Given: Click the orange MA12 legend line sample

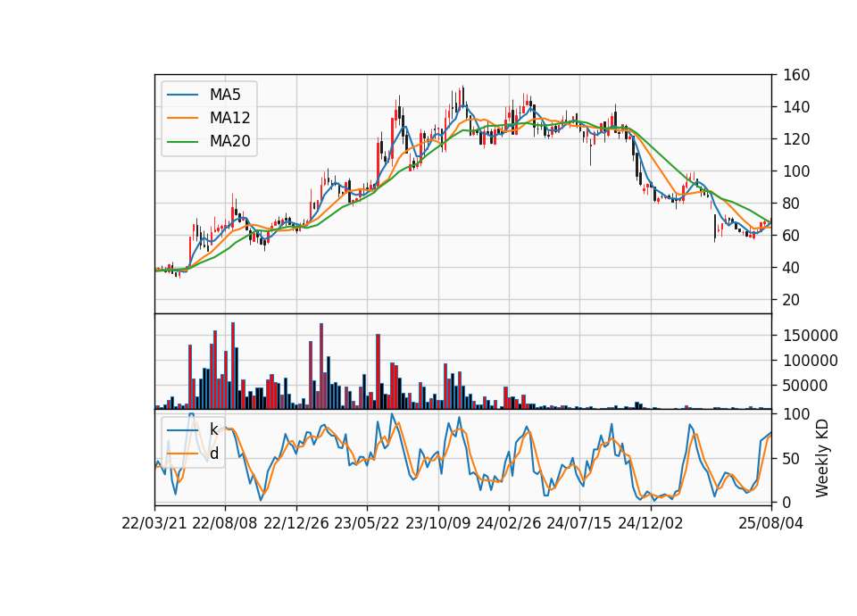Looking at the screenshot, I should pyautogui.click(x=183, y=118).
